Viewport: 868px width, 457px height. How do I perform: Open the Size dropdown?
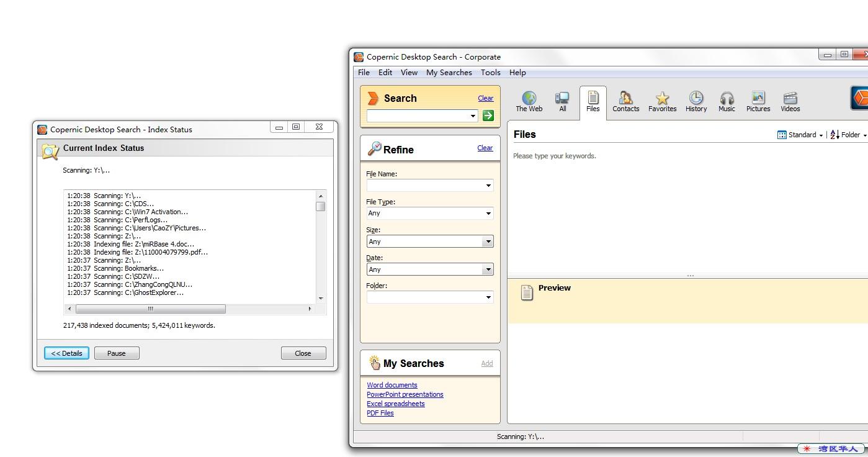(488, 242)
